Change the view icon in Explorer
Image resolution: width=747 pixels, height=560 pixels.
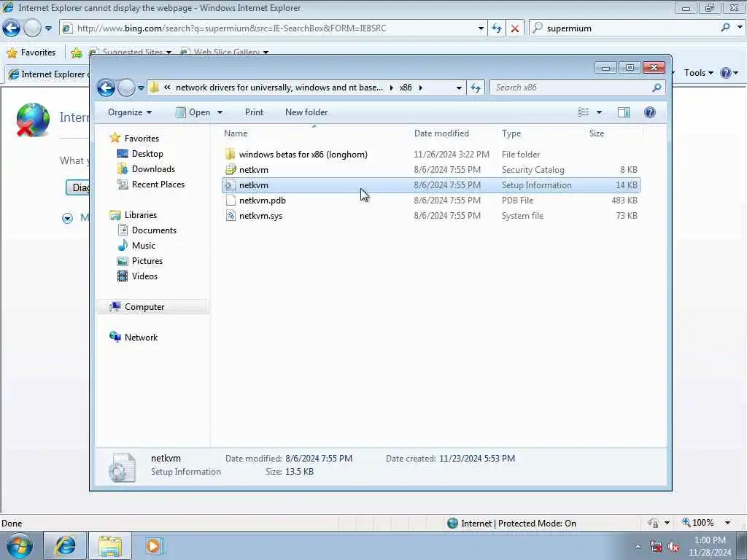(583, 112)
